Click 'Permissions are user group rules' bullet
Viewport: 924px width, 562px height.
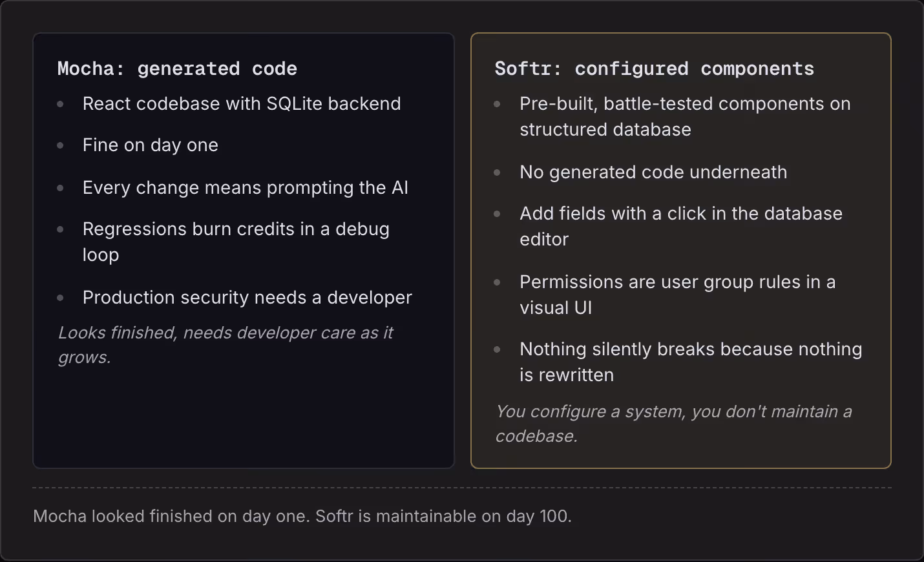pos(678,295)
